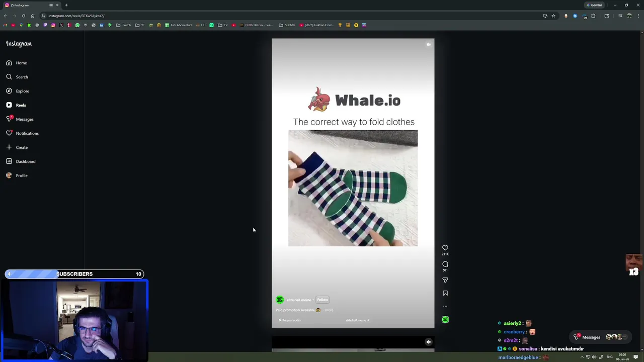
Task: Open the Instagram bookmark icon
Action: pyautogui.click(x=53, y=25)
